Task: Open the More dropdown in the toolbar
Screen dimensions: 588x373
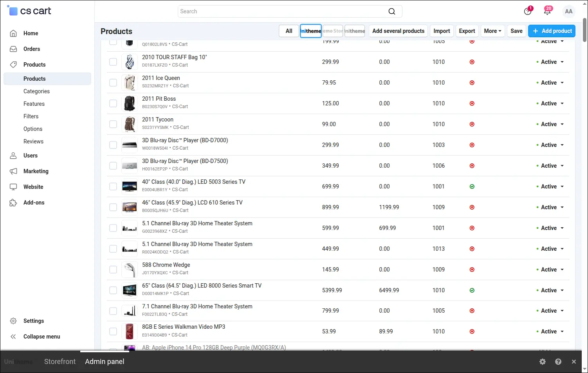Action: pos(492,31)
